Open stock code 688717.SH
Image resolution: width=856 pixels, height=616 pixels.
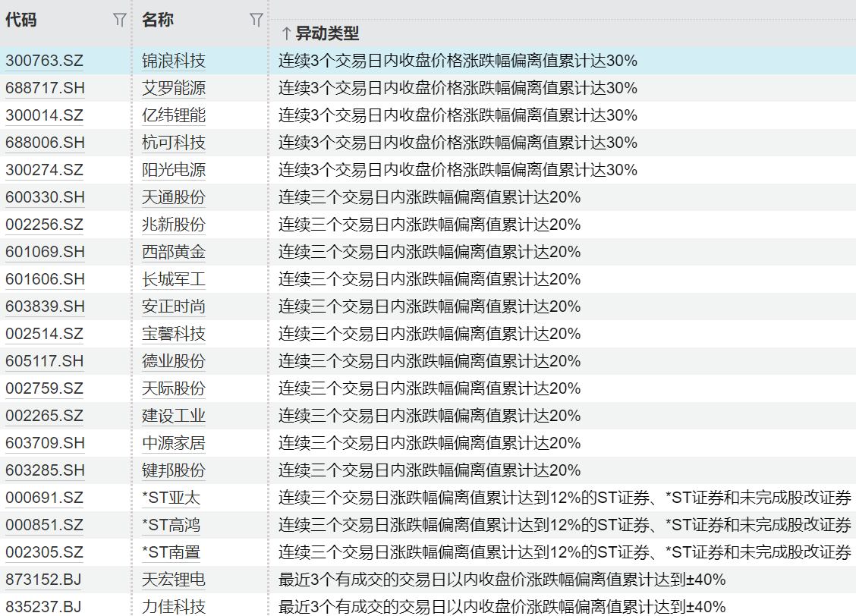point(45,88)
